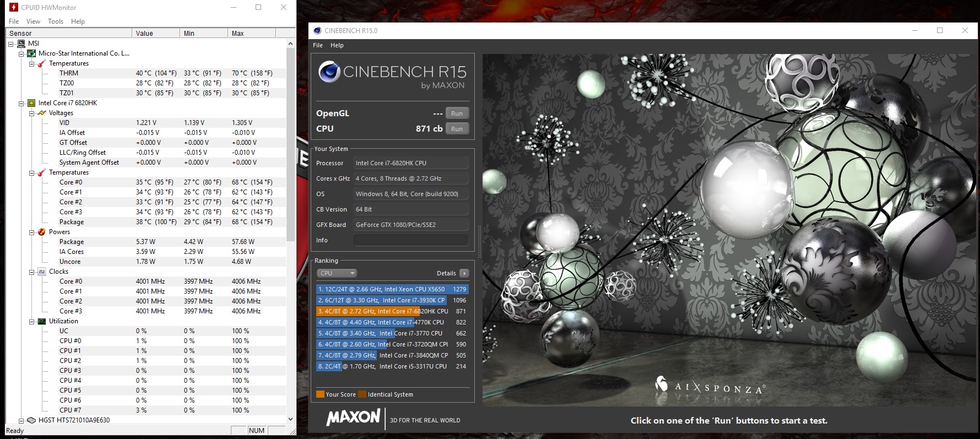Open HWMonitor View menu

33,21
